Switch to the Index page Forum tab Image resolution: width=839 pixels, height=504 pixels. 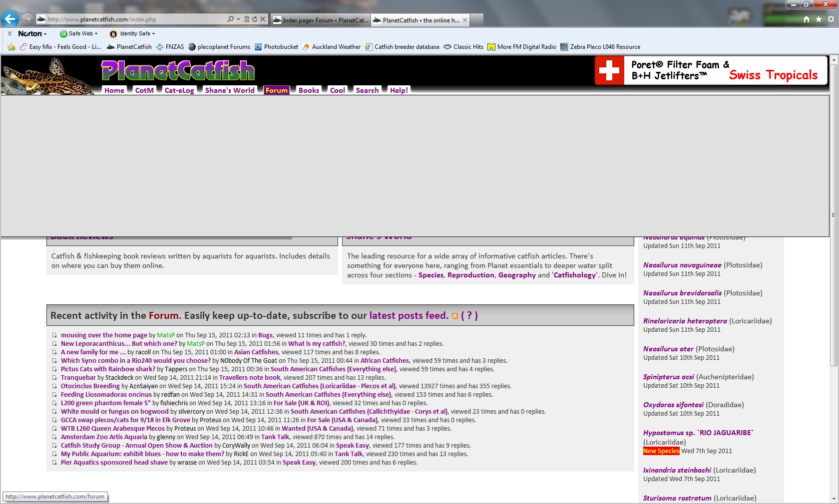[x=320, y=20]
